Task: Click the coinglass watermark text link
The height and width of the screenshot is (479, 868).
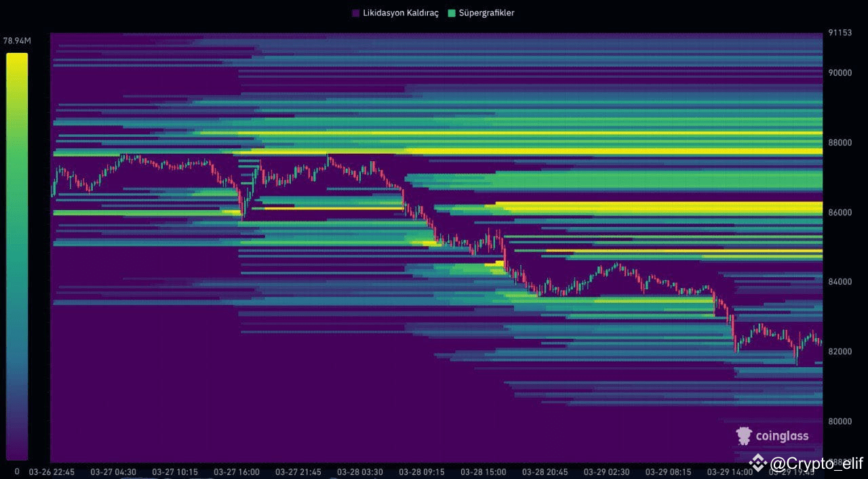Action: tap(781, 436)
